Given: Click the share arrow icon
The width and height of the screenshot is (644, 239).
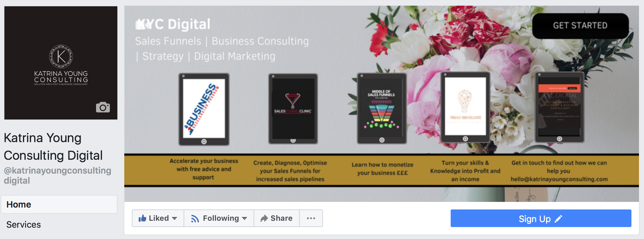Looking at the screenshot, I should pyautogui.click(x=264, y=218).
